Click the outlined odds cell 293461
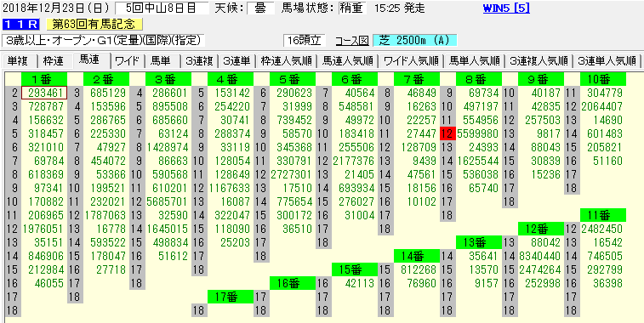This screenshot has width=644, height=323. pos(44,93)
